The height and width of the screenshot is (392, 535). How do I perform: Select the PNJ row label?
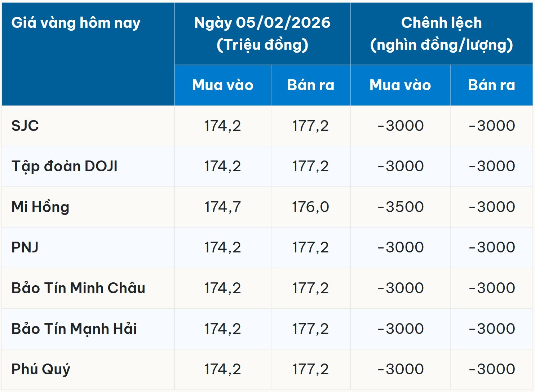pos(25,247)
